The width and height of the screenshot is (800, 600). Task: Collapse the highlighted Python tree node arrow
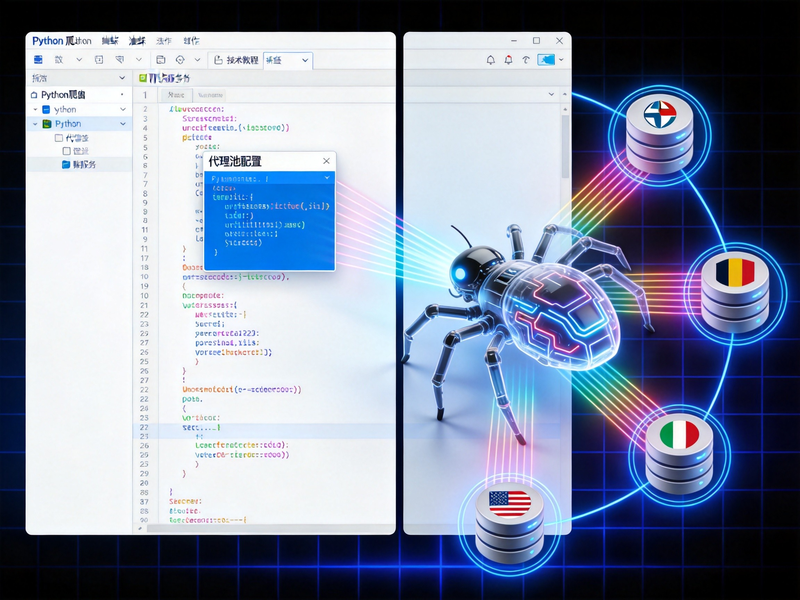35,123
